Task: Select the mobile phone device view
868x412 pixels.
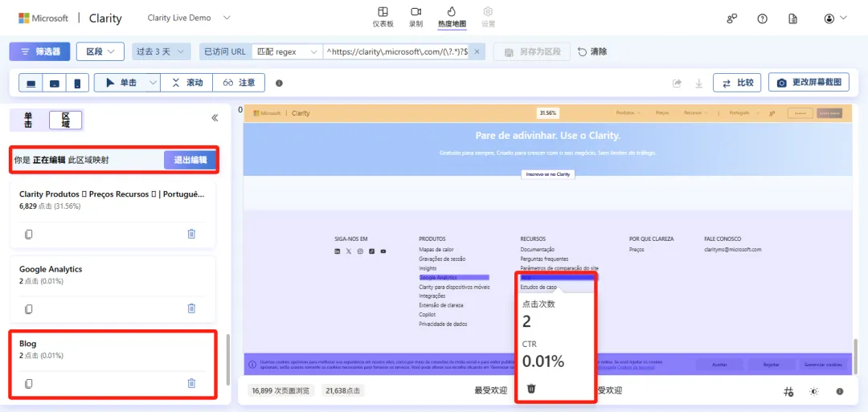Action: 77,83
